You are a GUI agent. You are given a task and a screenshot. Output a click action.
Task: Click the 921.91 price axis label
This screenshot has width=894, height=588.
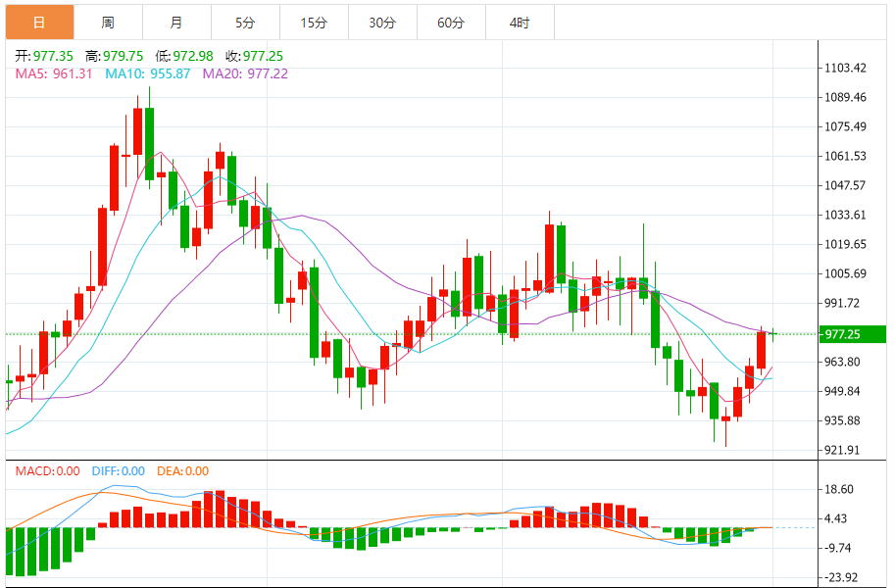coord(842,450)
